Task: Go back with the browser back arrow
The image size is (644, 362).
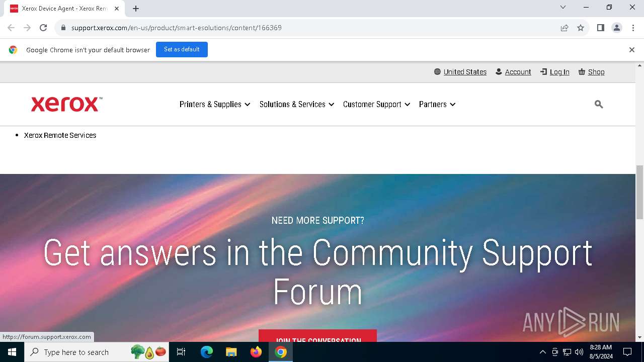Action: 11,28
